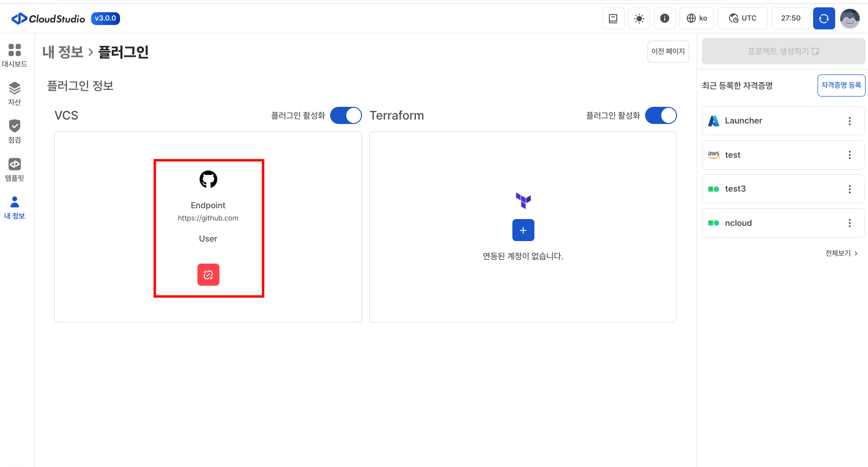Open 템플릿 in the sidebar
Viewport: 868px width, 467px height.
[x=15, y=170]
